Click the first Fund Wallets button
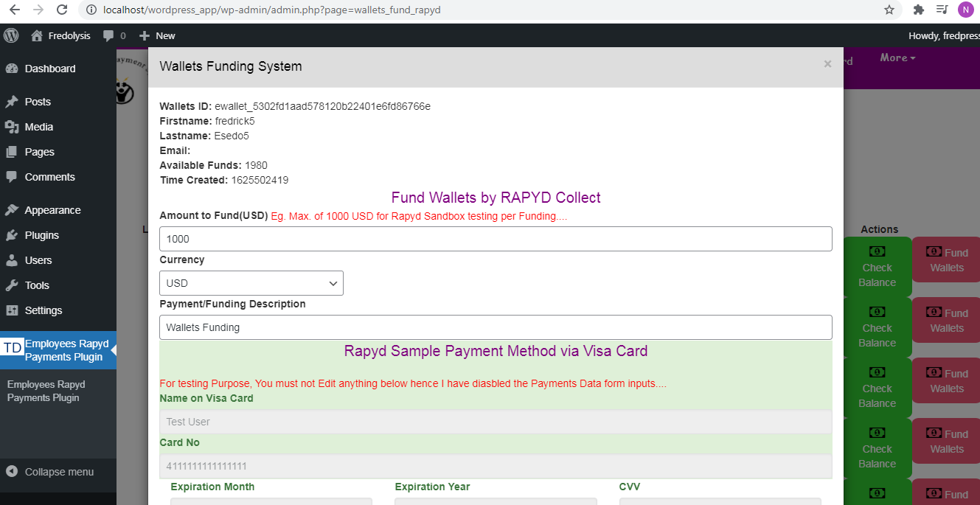The image size is (980, 505). pyautogui.click(x=946, y=260)
